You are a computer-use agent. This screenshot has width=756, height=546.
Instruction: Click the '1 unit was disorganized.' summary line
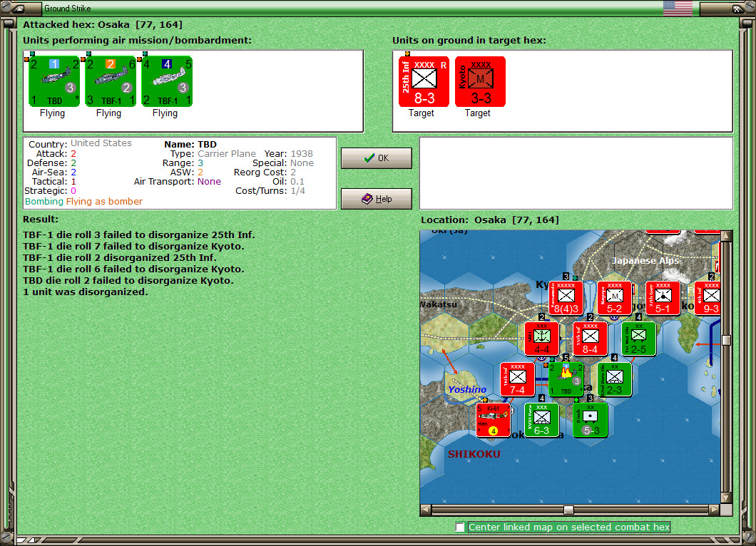(x=86, y=292)
